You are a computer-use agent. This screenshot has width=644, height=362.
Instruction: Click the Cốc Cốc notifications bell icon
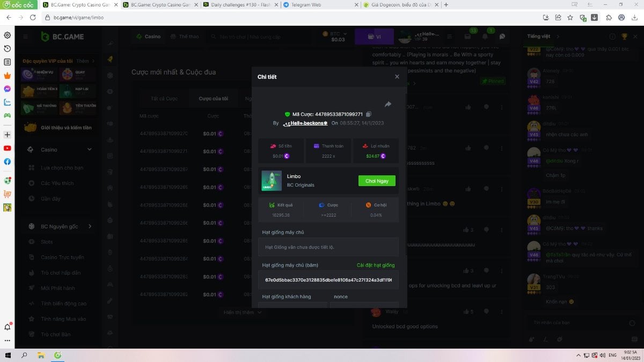8,327
